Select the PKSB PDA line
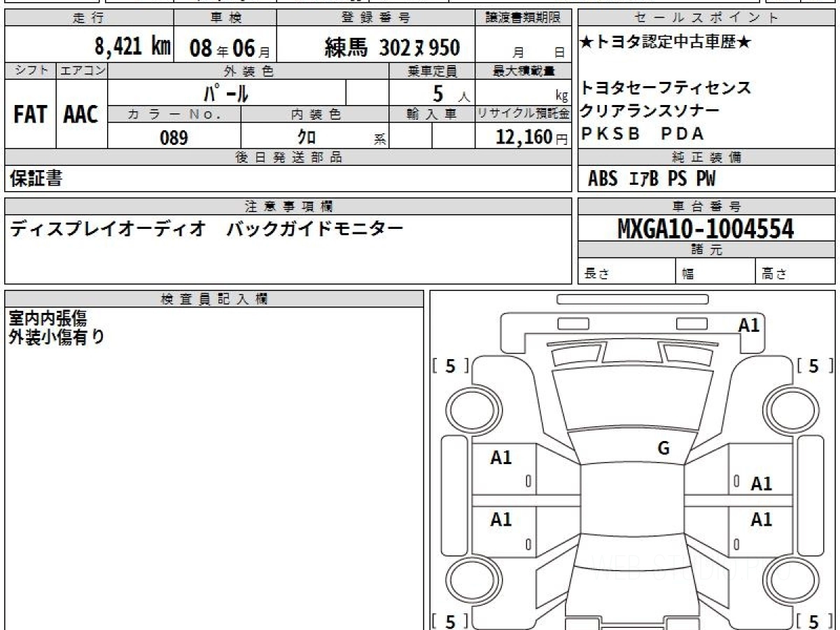The width and height of the screenshot is (840, 630). tap(642, 134)
